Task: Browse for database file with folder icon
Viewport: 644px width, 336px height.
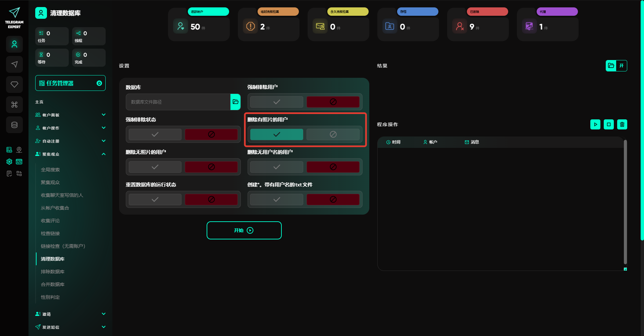Action: (235, 102)
